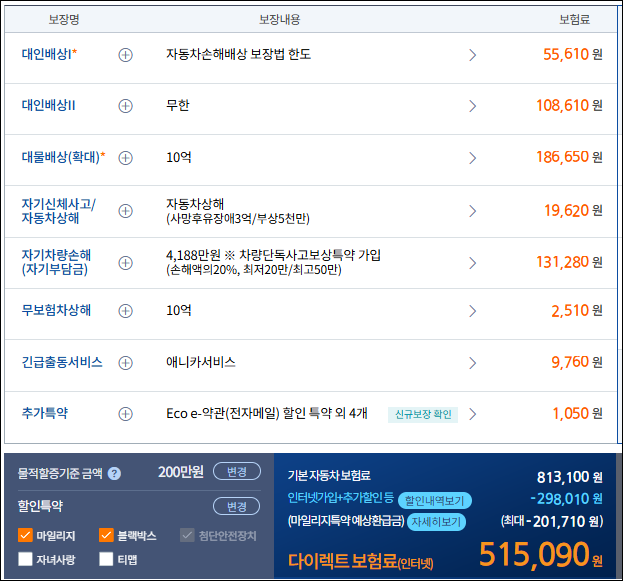Enable the 티맵 discount checkbox
623x581 pixels.
106,559
